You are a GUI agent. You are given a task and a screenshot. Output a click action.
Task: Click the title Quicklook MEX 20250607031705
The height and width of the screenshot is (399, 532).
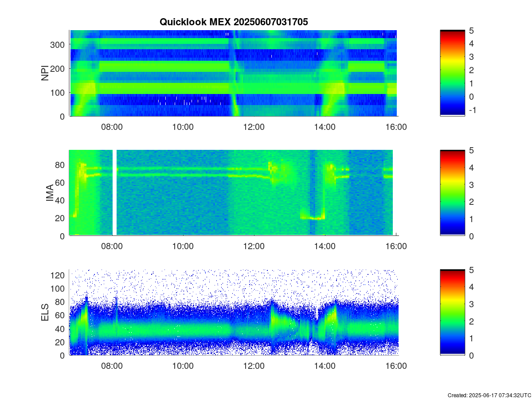[234, 22]
